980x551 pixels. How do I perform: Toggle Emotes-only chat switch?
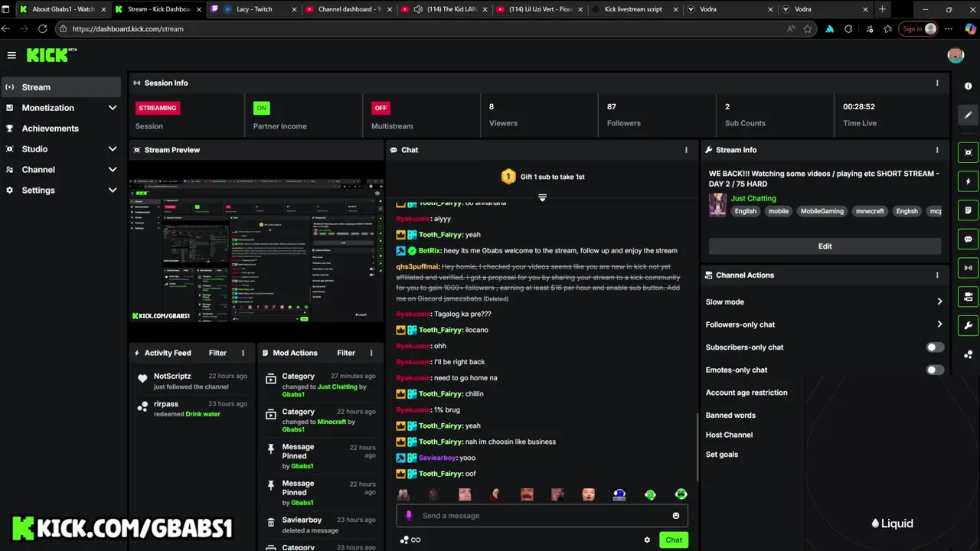[935, 370]
